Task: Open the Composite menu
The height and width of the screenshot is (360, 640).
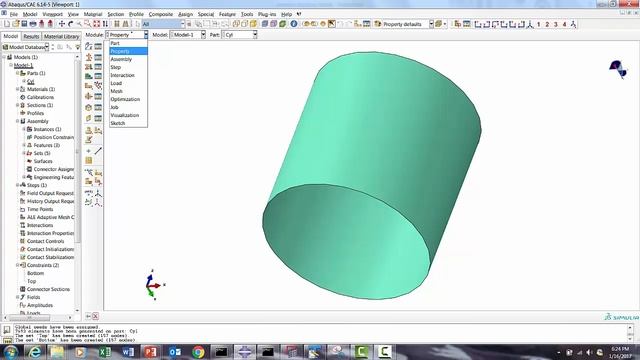Action: [x=160, y=14]
